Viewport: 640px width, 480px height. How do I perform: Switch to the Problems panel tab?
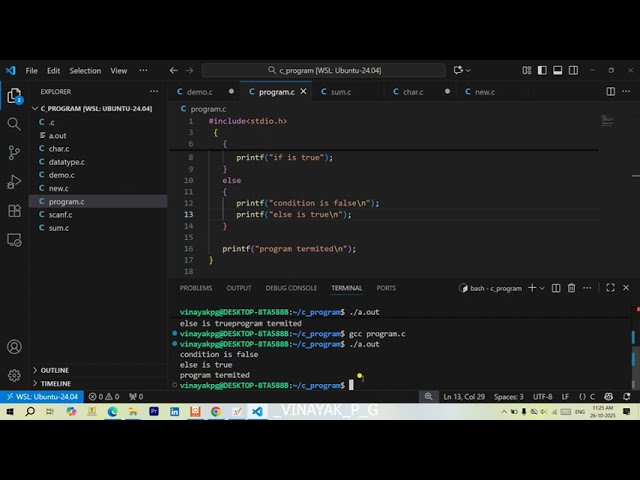[x=196, y=288]
